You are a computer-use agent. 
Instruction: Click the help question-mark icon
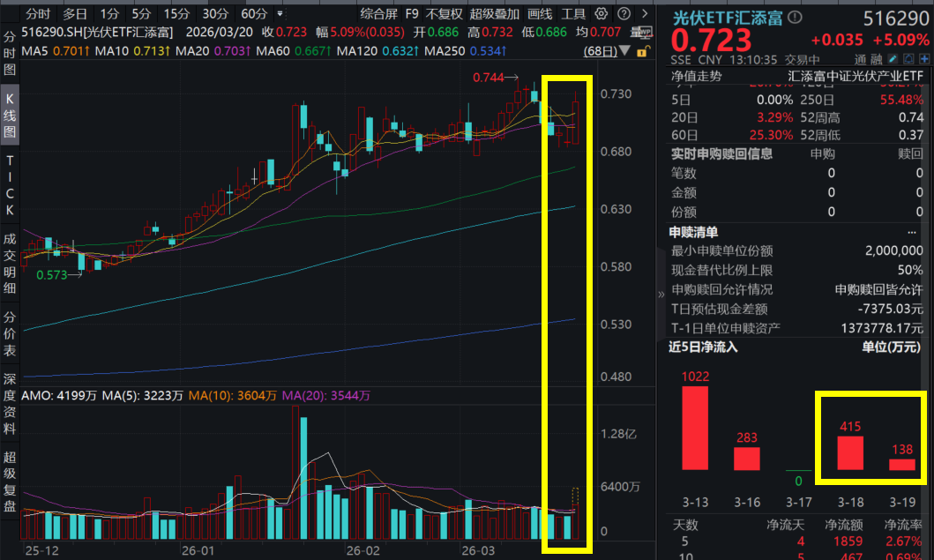click(624, 13)
